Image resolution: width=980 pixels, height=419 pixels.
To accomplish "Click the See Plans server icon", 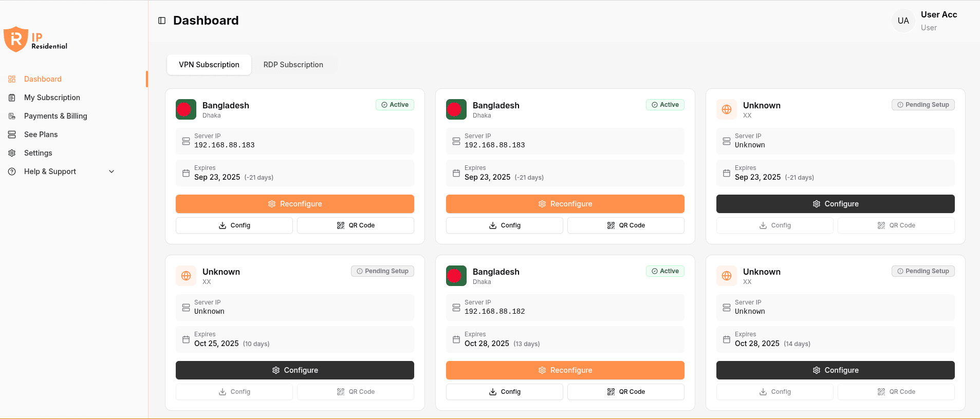I will point(12,135).
